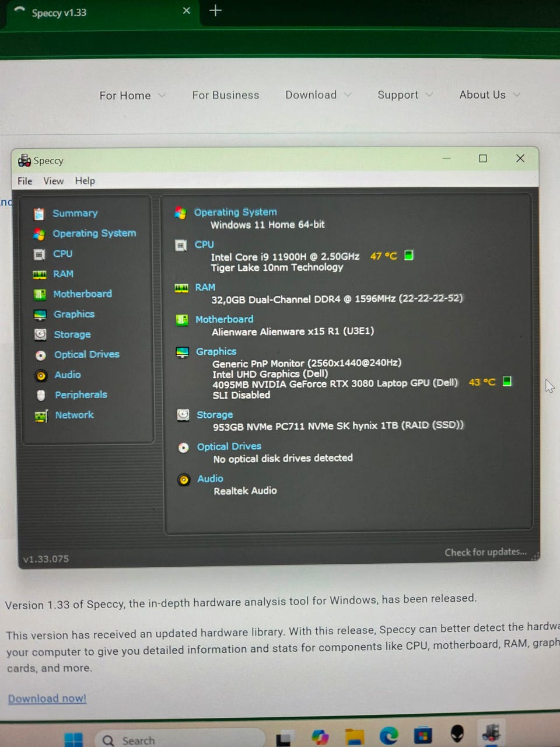
Task: Open Task View on taskbar
Action: [285, 739]
